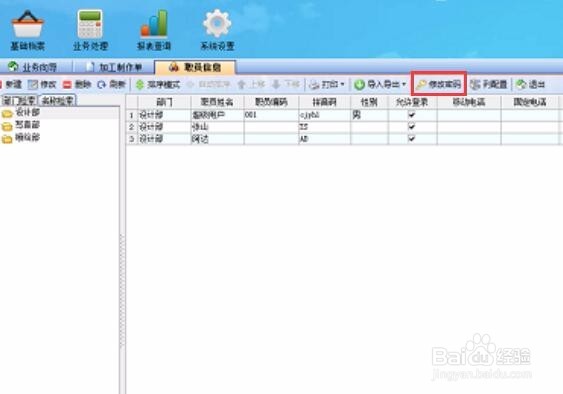Click the AD pinyin code cell
This screenshot has width=563, height=394.
[324, 139]
